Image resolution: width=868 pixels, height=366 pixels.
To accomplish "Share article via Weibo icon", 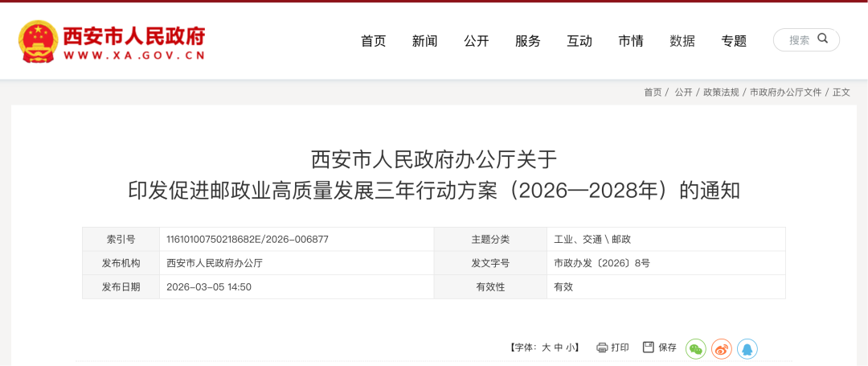I will tap(721, 348).
